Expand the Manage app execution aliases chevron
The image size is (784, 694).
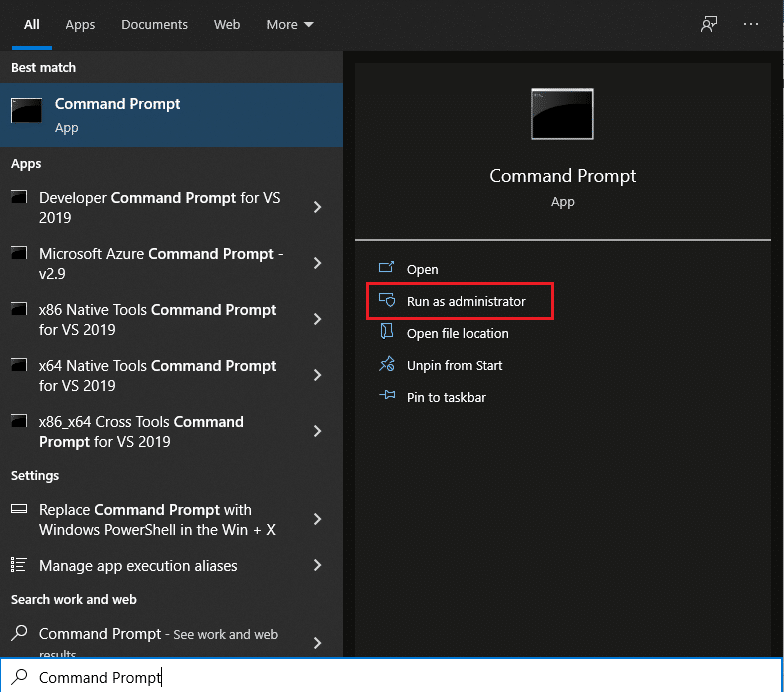317,565
